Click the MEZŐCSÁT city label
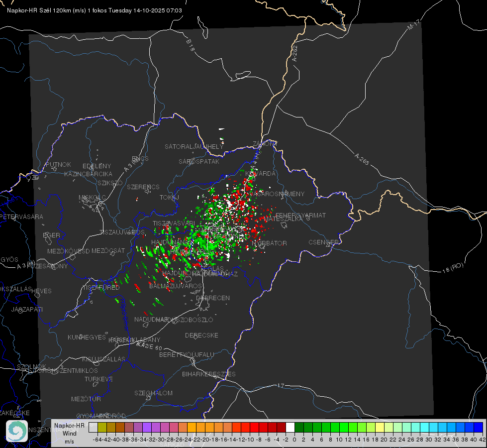The image size is (487, 448). pos(108,250)
